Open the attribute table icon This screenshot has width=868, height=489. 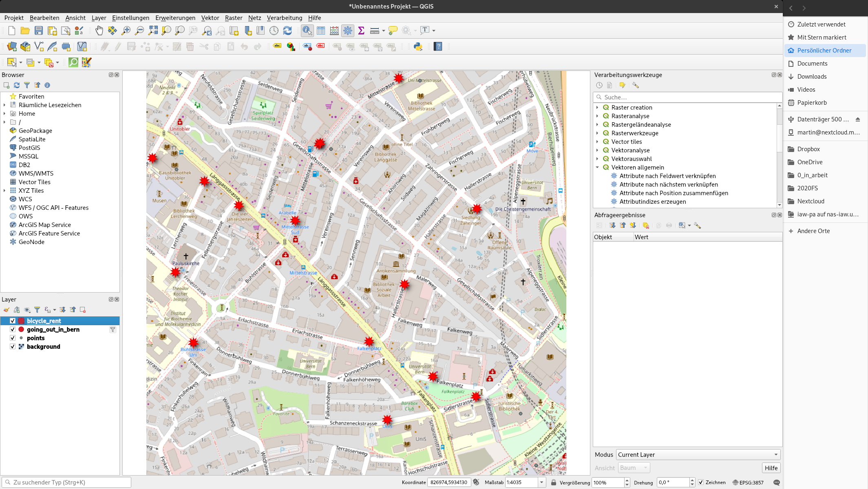click(x=321, y=31)
